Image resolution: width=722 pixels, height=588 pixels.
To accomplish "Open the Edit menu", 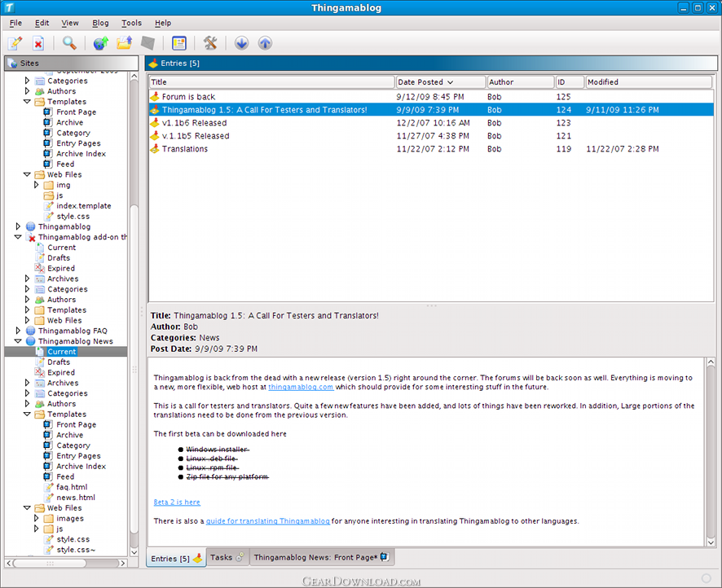I will (x=42, y=23).
